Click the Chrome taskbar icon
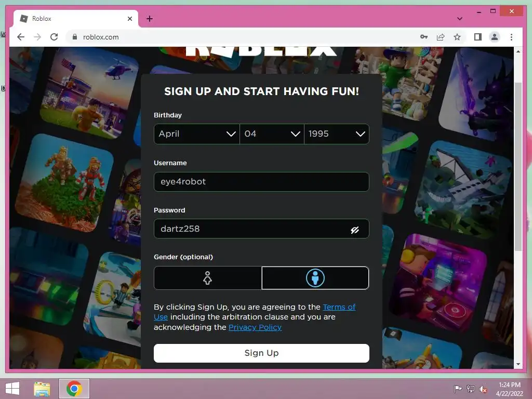 coord(74,389)
